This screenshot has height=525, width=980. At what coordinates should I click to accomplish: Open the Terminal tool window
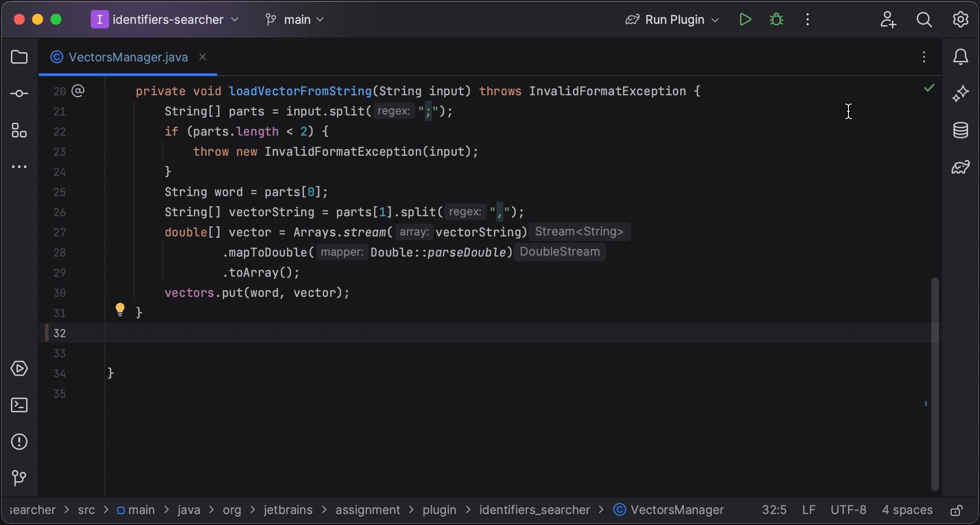click(19, 405)
